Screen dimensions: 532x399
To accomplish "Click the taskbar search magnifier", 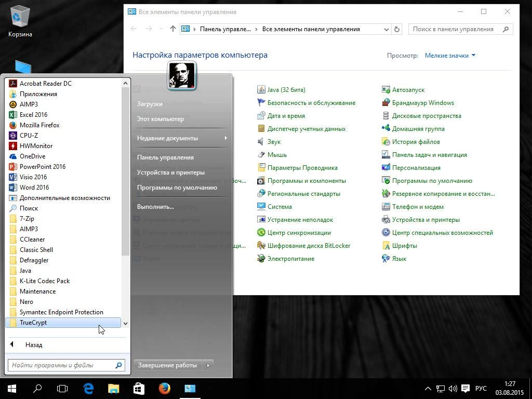I will [37, 389].
